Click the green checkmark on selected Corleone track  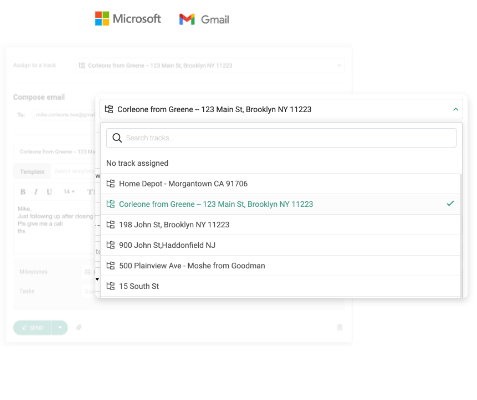pyautogui.click(x=450, y=203)
